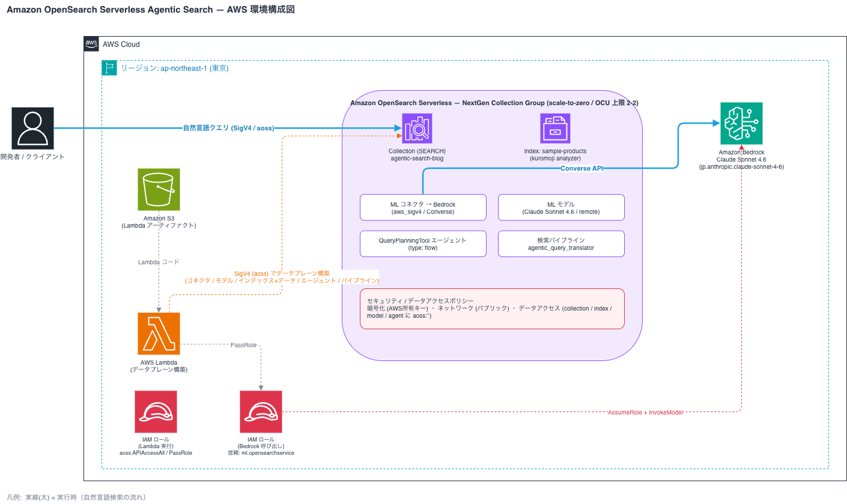Click the Converse API arrow label
847x504 pixels.
click(581, 169)
